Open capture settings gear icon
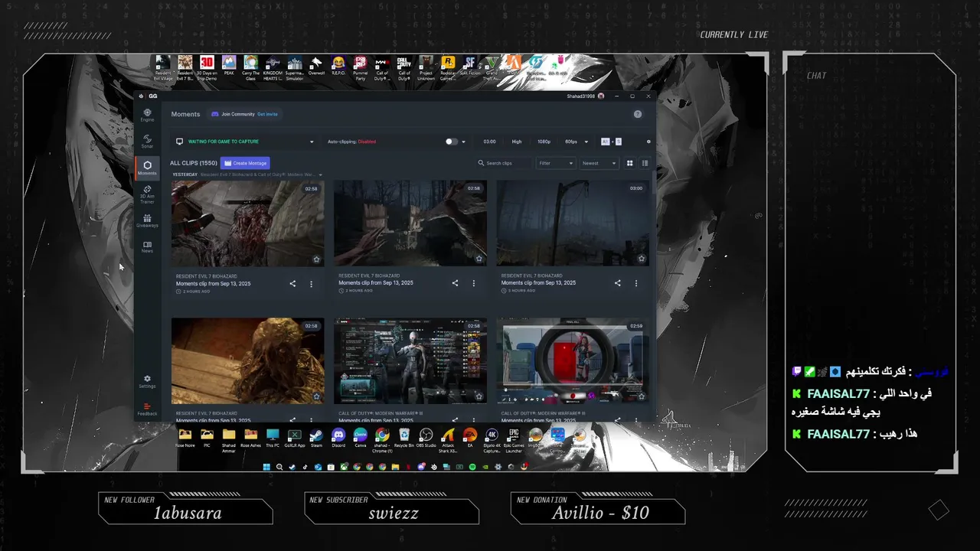The image size is (980, 551). 648,142
